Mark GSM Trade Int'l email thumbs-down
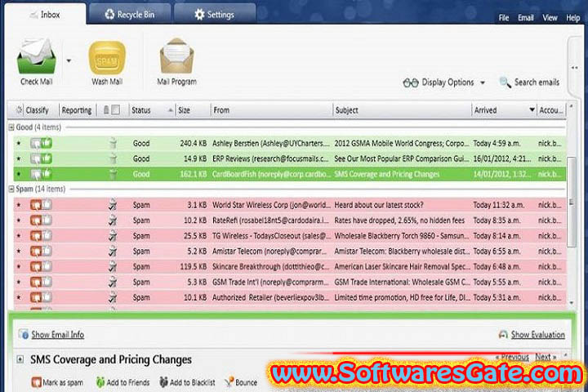Screen dimensions: 588x392 (x=36, y=282)
